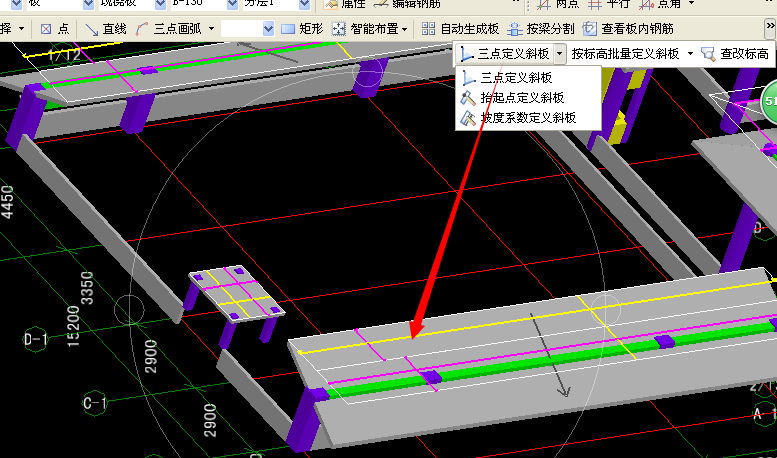
Task: Expand 智能布置 options arrow
Action: tap(404, 29)
